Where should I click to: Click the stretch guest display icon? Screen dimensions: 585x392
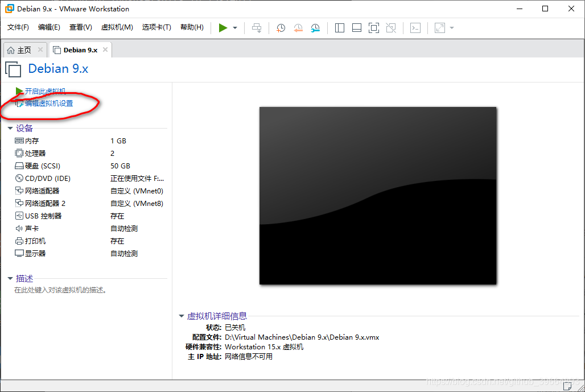pos(440,28)
